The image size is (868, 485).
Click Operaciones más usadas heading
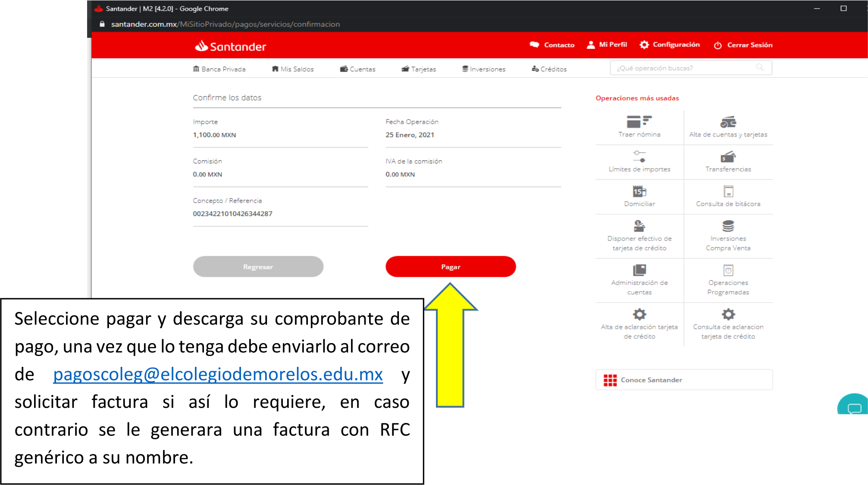point(637,98)
